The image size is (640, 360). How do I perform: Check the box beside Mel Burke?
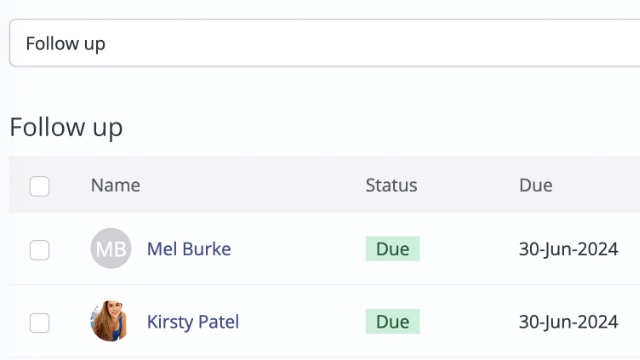[40, 250]
